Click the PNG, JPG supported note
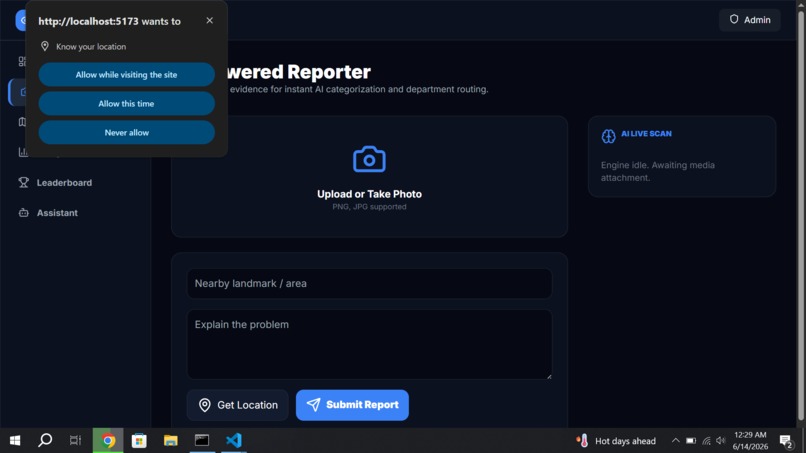Screen dimensions: 806x453 pos(369,207)
